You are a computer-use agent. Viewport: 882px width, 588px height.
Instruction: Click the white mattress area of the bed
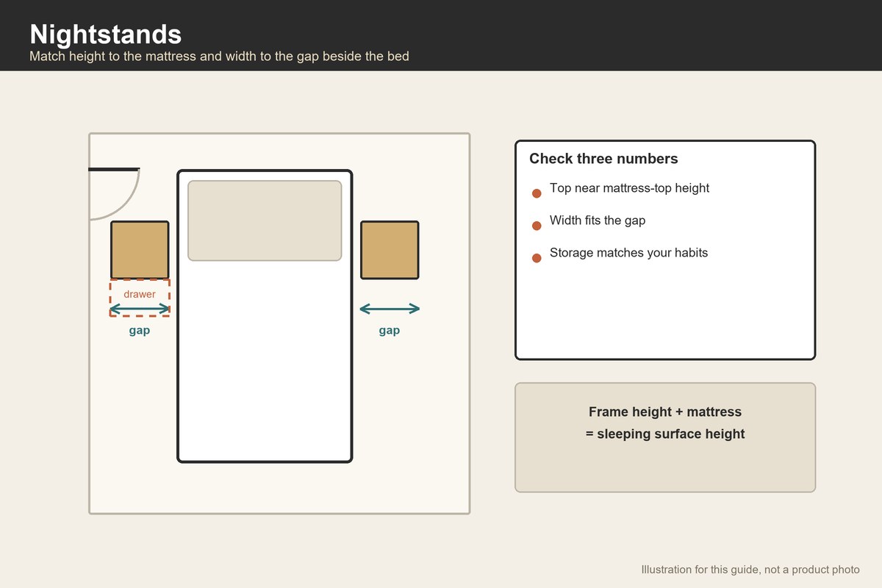(x=265, y=360)
